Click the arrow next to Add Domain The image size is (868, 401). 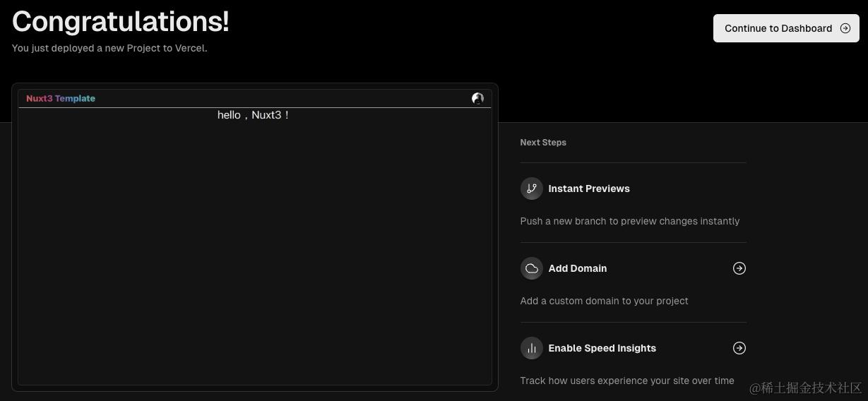[739, 268]
